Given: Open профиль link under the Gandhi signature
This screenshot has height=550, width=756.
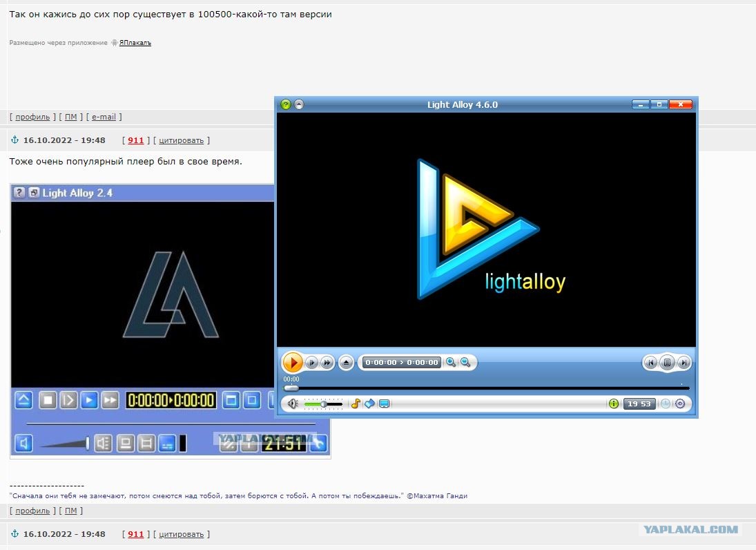Looking at the screenshot, I should point(32,511).
